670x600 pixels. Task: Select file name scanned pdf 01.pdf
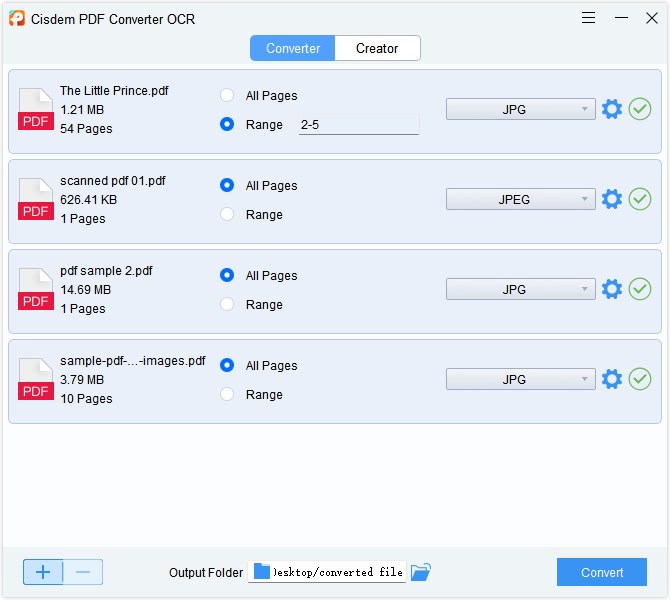(x=112, y=181)
